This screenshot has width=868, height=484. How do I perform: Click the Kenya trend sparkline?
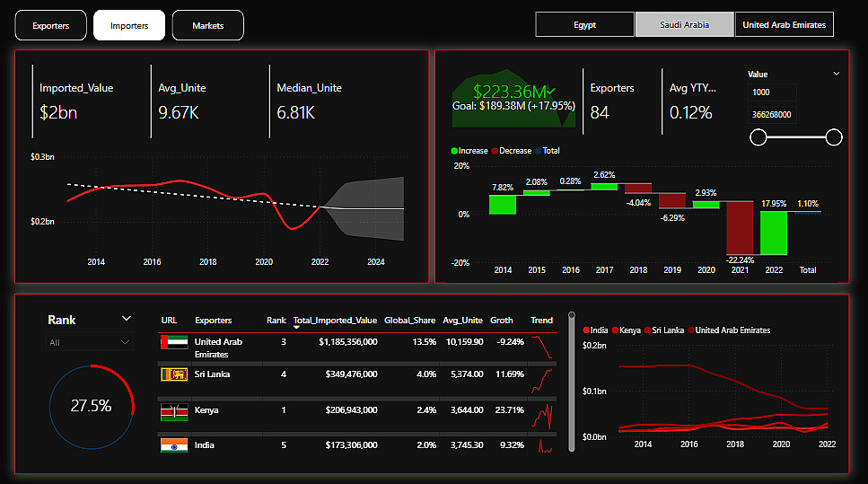pos(542,417)
